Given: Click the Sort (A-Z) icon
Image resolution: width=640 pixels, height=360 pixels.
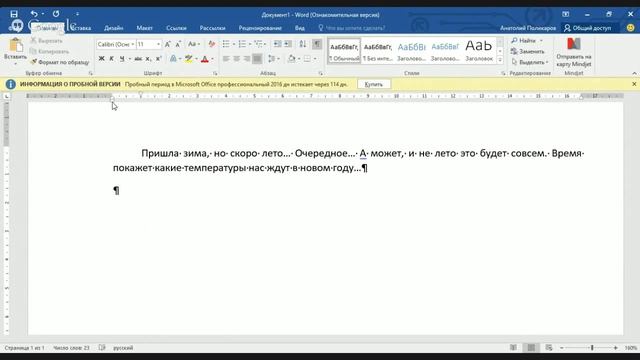Looking at the screenshot, I should [x=302, y=44].
